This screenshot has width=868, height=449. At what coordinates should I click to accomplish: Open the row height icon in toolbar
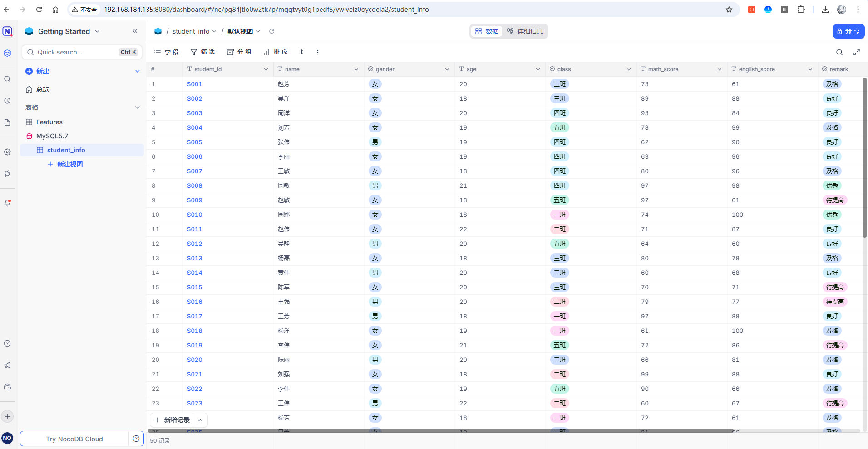tap(301, 52)
